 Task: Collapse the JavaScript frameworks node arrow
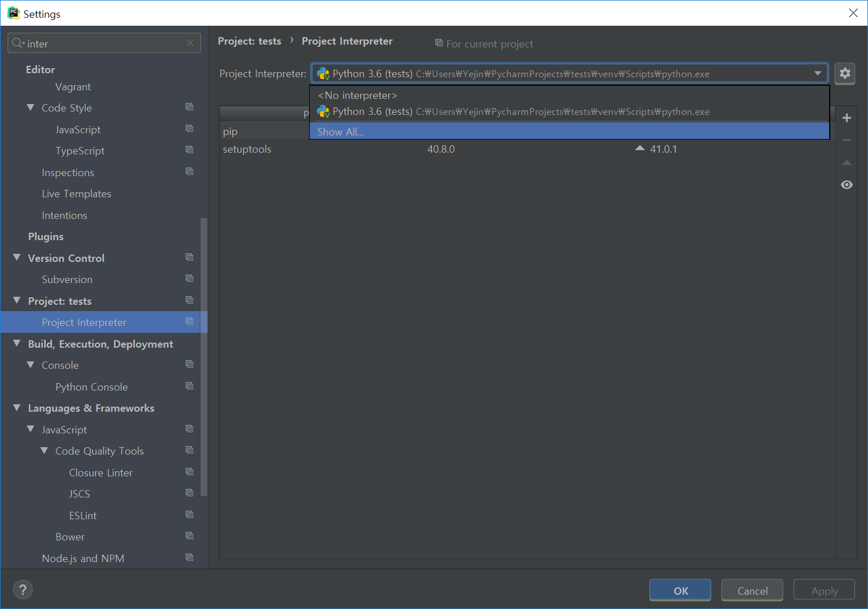(30, 429)
